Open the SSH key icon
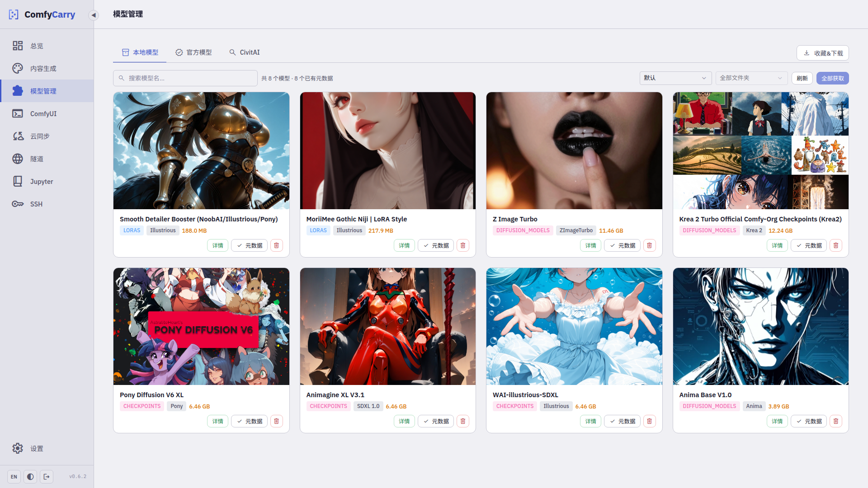 [x=18, y=204]
